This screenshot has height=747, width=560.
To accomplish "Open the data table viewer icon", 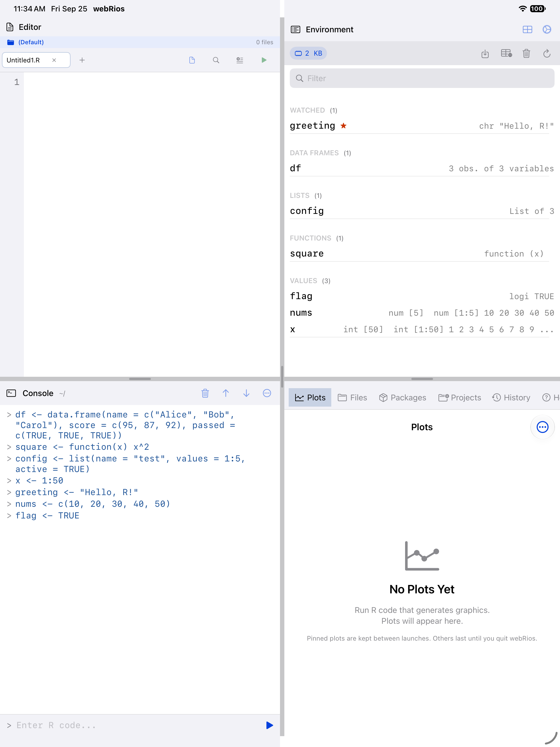I will pyautogui.click(x=506, y=53).
